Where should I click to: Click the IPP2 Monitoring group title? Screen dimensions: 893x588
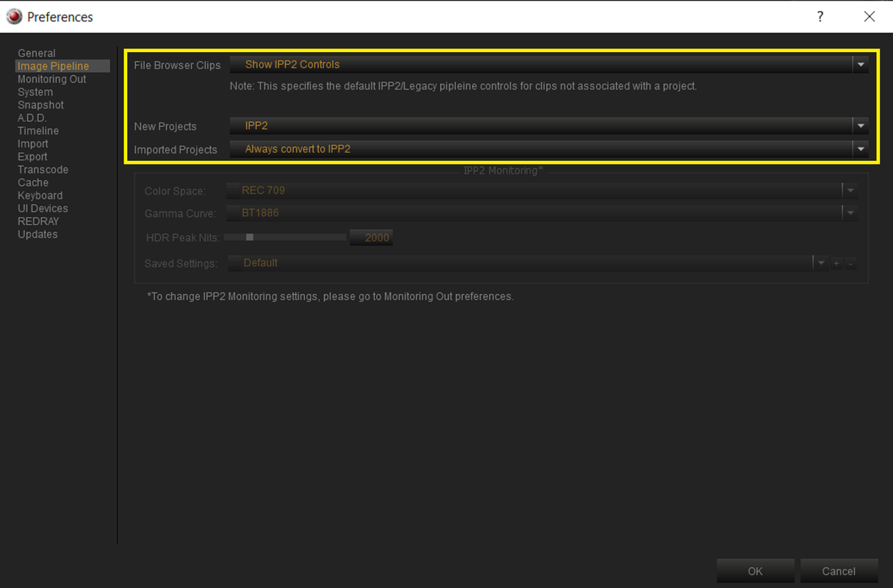point(503,171)
